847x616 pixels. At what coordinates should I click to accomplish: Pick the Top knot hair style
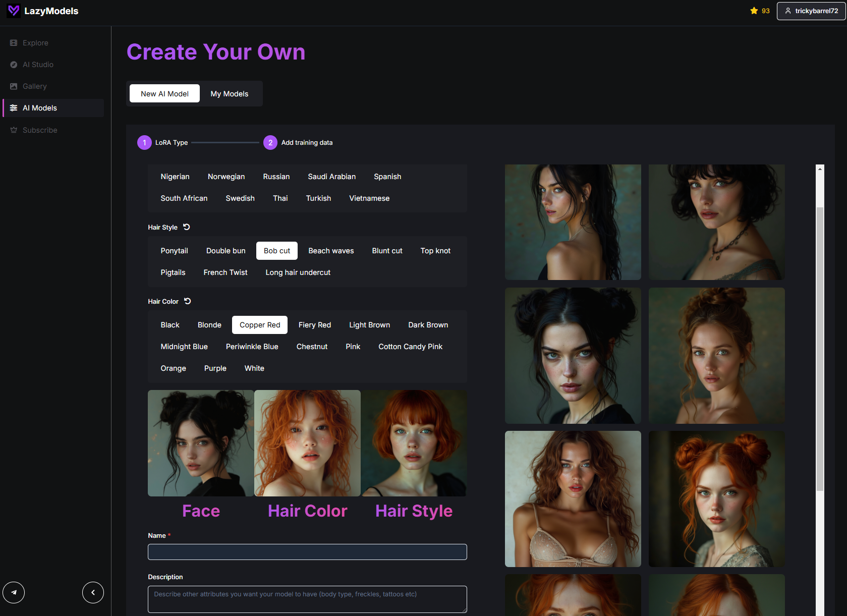(x=435, y=251)
